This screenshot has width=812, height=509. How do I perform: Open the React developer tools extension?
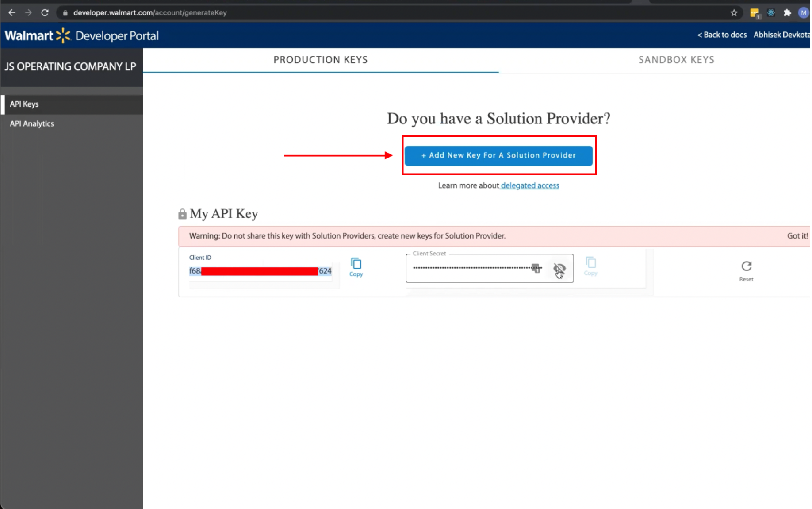(x=771, y=13)
